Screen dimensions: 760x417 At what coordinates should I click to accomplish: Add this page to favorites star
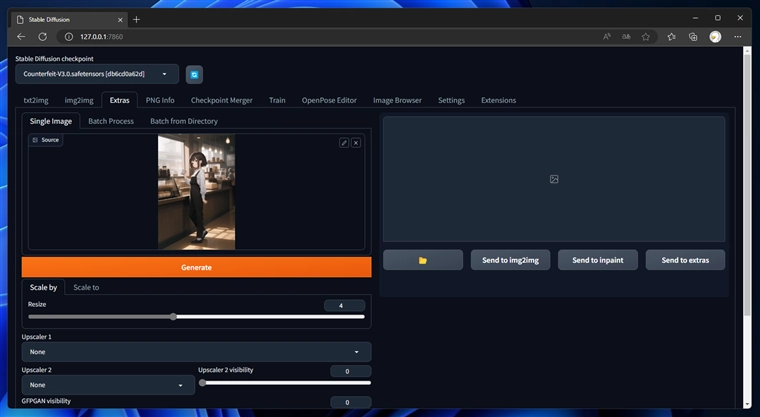pos(646,37)
